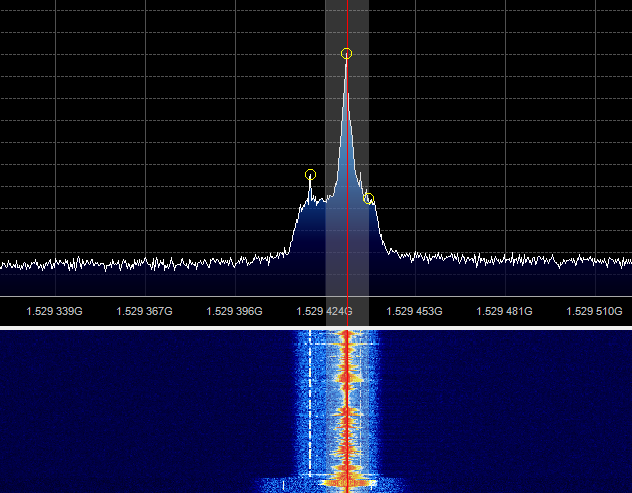Click the highest yellow peak marker circle
Viewport: 632px width, 493px height.
coord(346,53)
